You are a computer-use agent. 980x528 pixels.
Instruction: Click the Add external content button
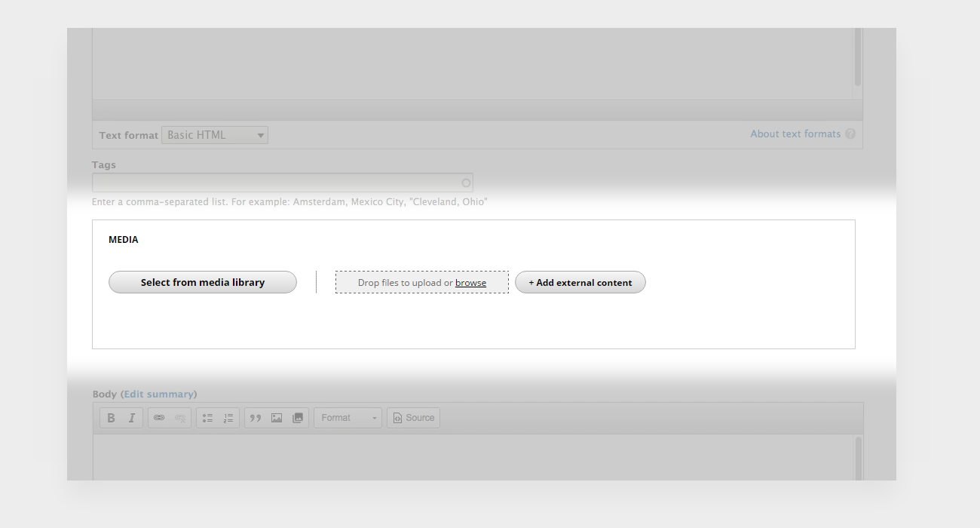[x=580, y=281]
